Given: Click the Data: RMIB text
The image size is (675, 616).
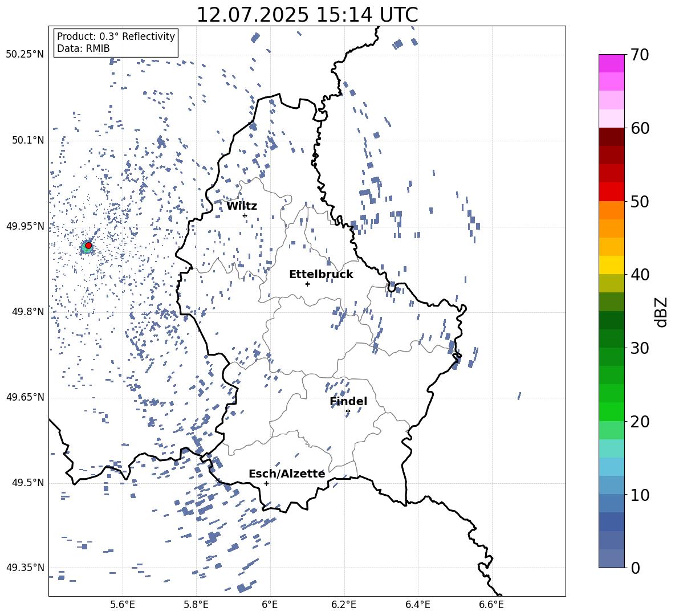Looking at the screenshot, I should click(x=83, y=48).
